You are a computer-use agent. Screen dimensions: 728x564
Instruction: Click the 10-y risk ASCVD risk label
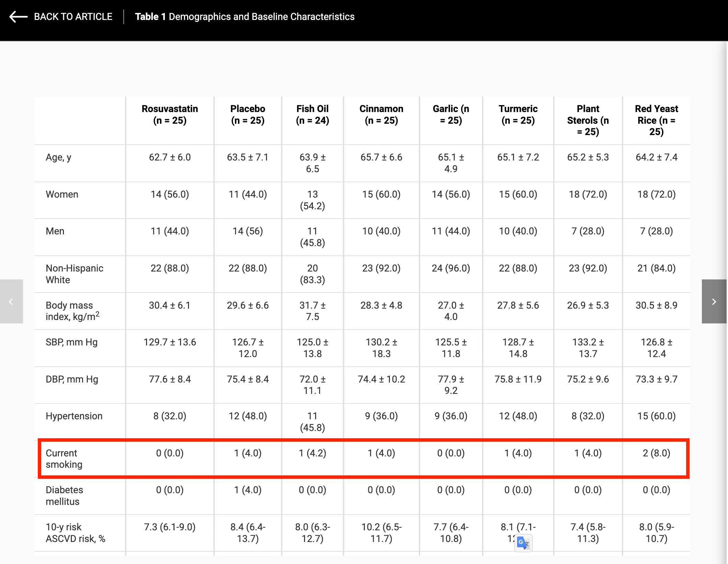click(75, 532)
